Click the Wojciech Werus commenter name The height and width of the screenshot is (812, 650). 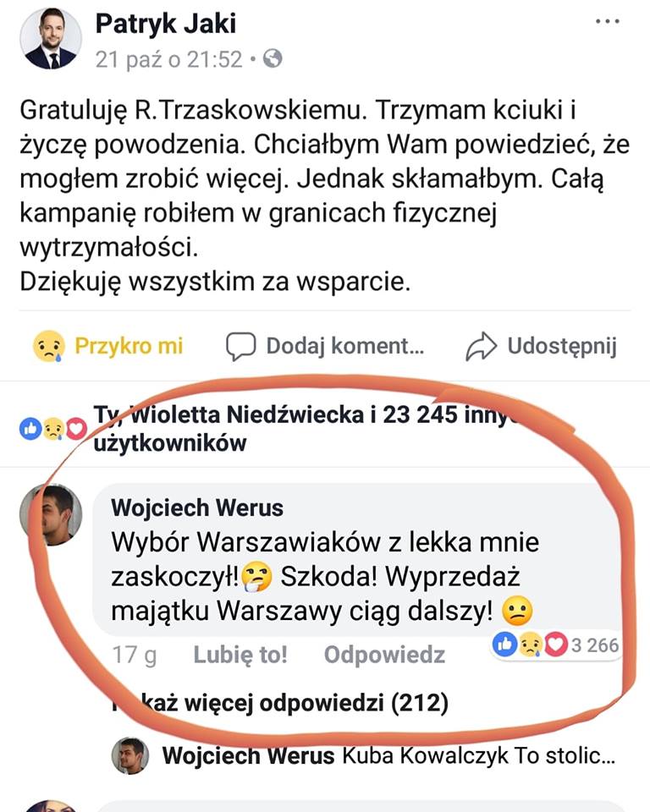tap(197, 507)
